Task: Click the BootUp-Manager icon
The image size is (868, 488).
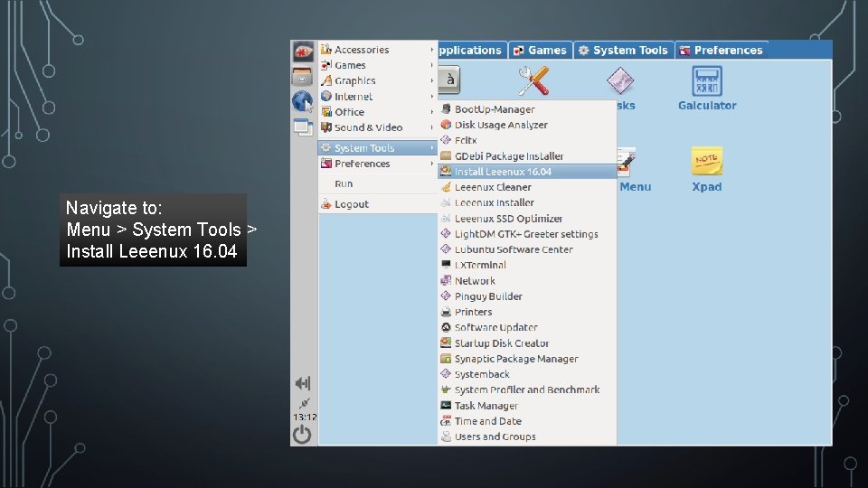Action: pyautogui.click(x=446, y=109)
